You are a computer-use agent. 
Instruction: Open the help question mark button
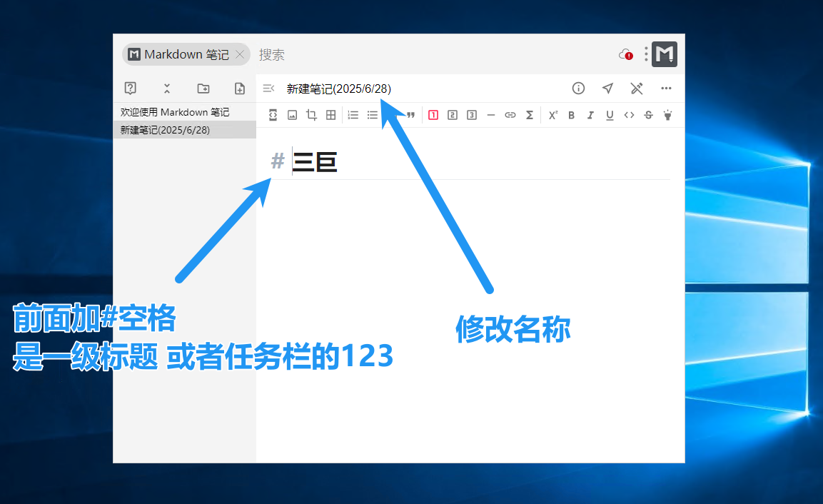[131, 88]
